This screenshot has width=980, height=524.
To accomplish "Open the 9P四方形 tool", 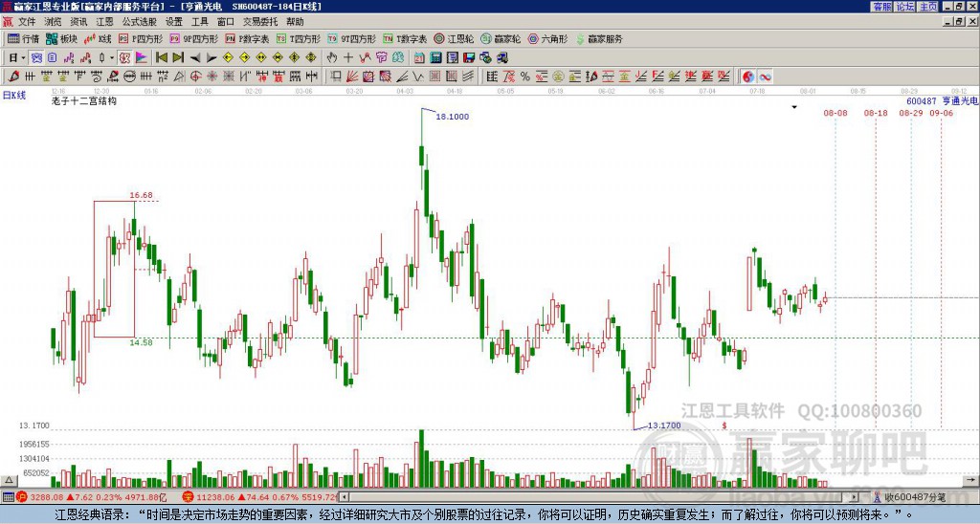I will click(193, 38).
